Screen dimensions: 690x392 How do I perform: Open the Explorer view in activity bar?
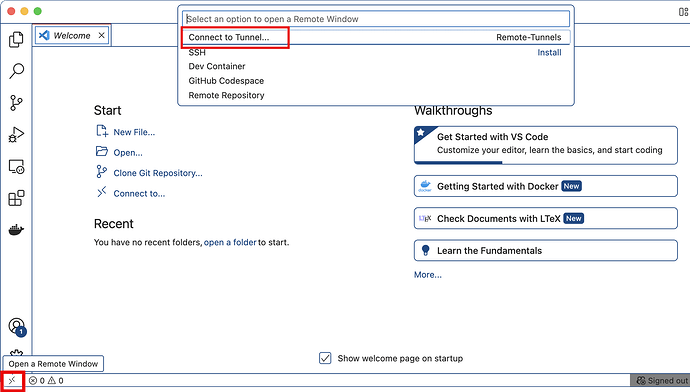click(16, 40)
